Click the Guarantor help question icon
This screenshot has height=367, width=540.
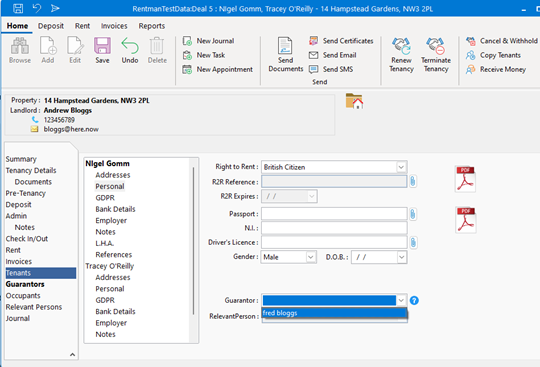point(414,301)
